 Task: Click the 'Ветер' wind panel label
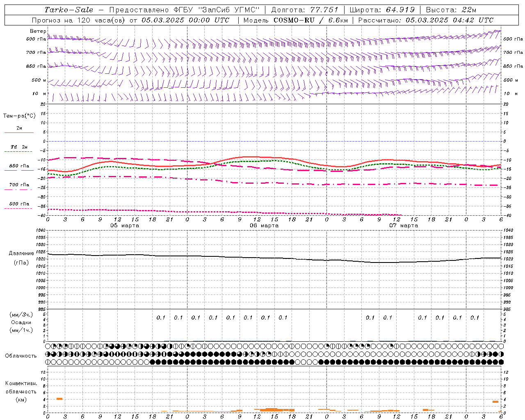[38, 31]
